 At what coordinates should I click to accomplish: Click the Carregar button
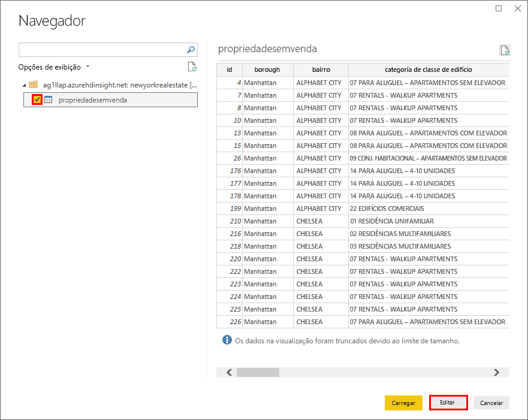[403, 403]
